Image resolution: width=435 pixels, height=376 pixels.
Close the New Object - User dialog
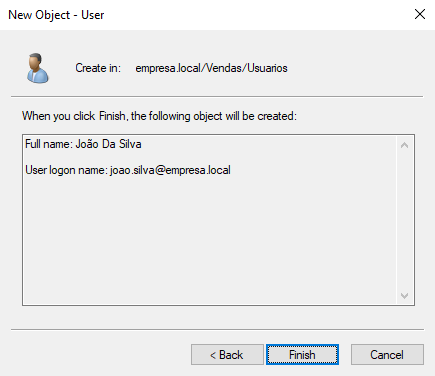420,14
